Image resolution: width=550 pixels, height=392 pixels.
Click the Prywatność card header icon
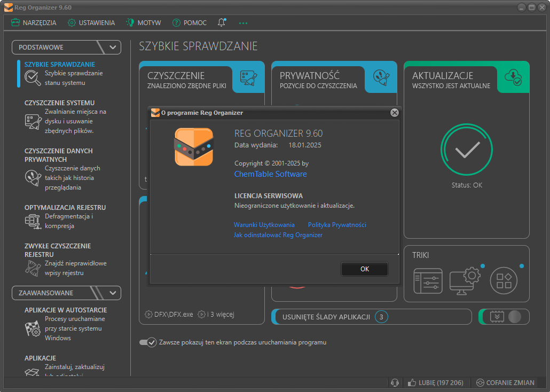point(381,77)
